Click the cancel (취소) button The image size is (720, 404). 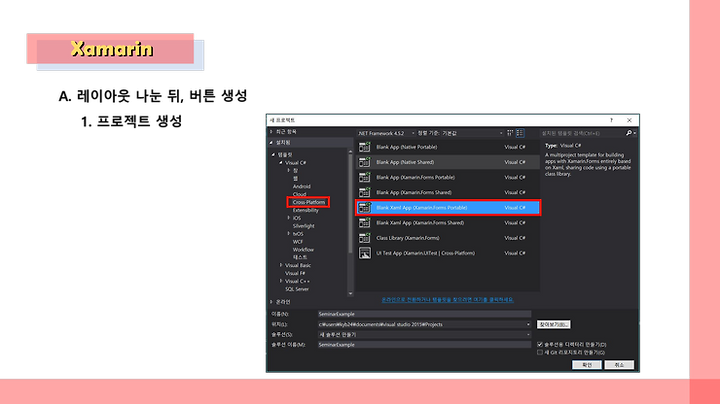[619, 365]
